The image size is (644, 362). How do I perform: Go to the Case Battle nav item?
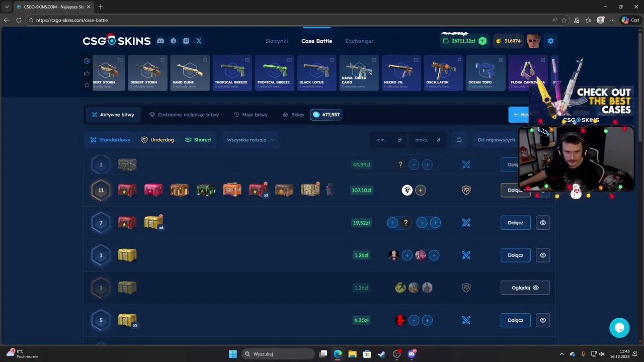pyautogui.click(x=316, y=41)
